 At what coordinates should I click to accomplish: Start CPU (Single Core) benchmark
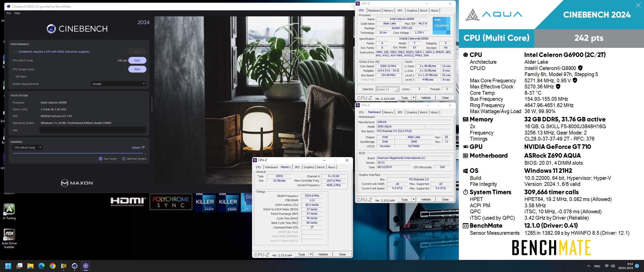(137, 69)
